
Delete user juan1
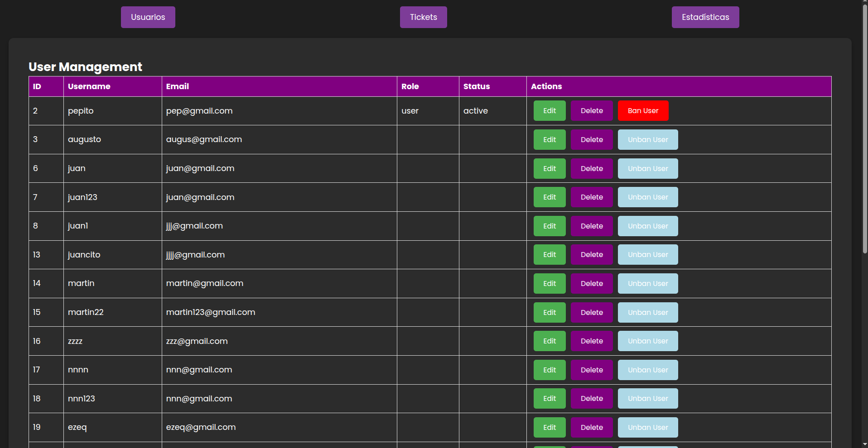point(592,226)
